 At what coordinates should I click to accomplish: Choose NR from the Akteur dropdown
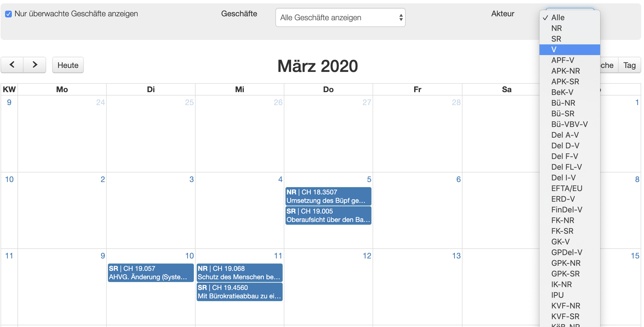click(x=570, y=28)
